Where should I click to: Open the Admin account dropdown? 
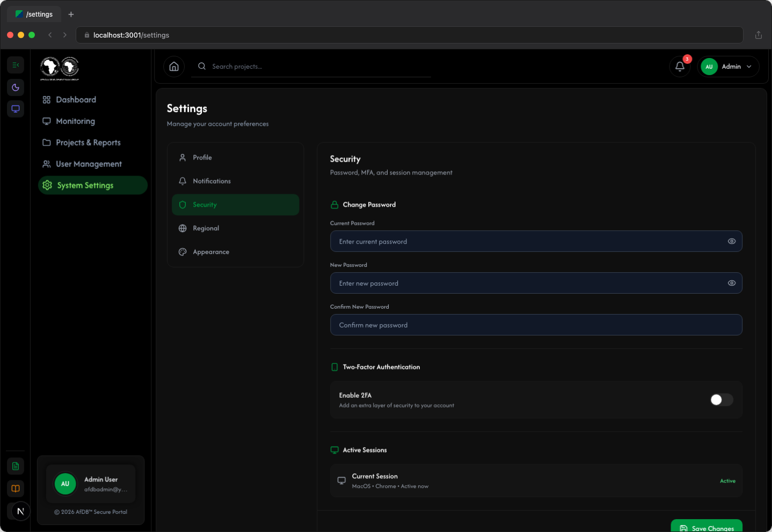click(x=728, y=67)
